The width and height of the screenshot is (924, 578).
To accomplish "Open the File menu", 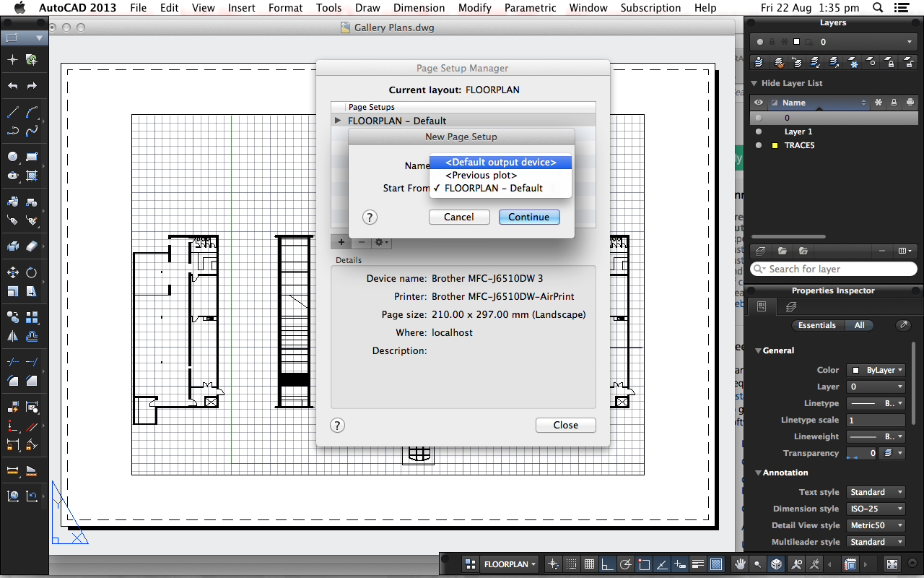I will point(138,8).
